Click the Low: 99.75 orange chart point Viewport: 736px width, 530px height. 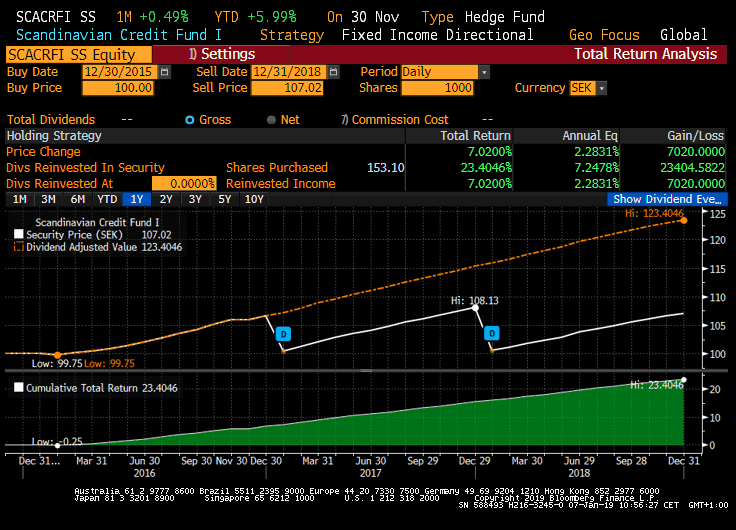tap(57, 355)
